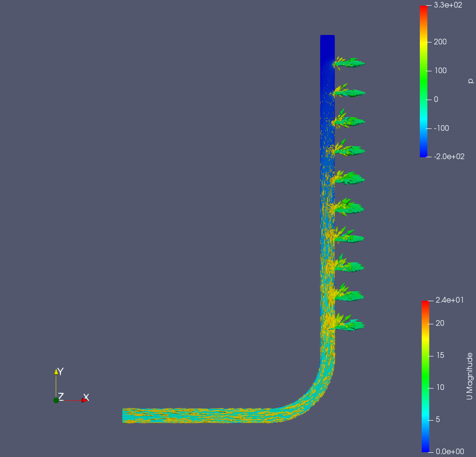This screenshot has width=476, height=457.
Task: Click the 'p' legend title label
Action: click(x=470, y=81)
